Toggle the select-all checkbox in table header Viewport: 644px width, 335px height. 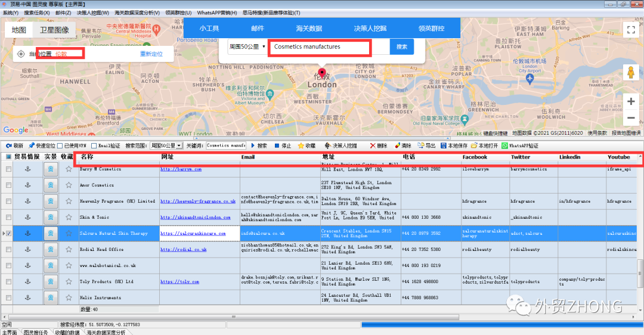pos(8,157)
